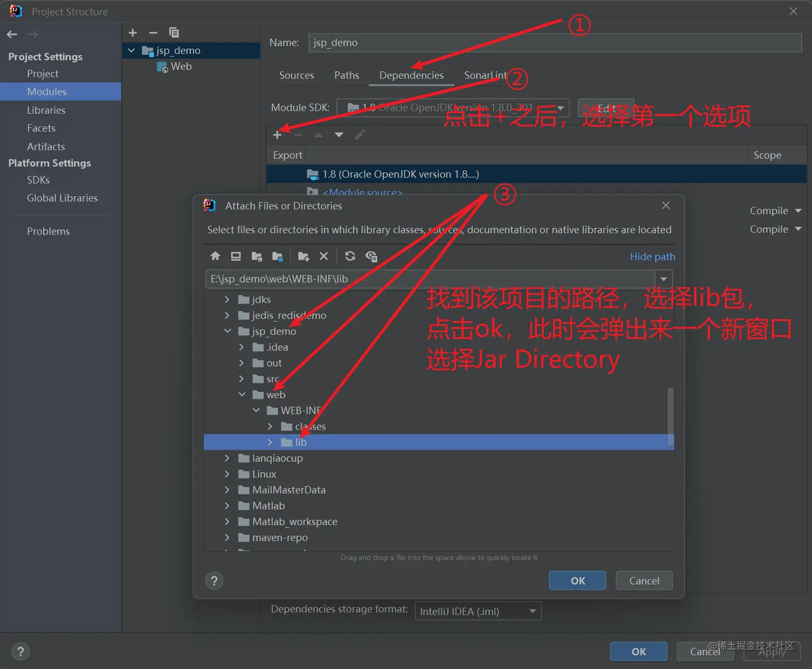This screenshot has height=669, width=812.
Task: Move the selected dependency down
Action: point(339,135)
